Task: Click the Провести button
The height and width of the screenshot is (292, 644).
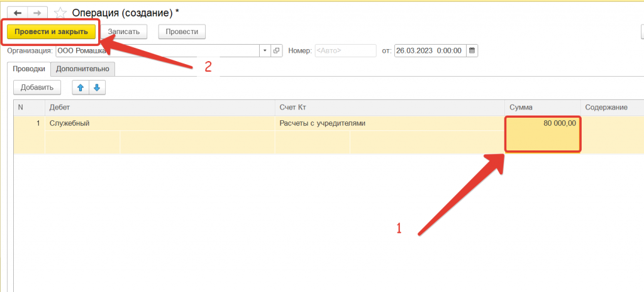Action: 182,31
